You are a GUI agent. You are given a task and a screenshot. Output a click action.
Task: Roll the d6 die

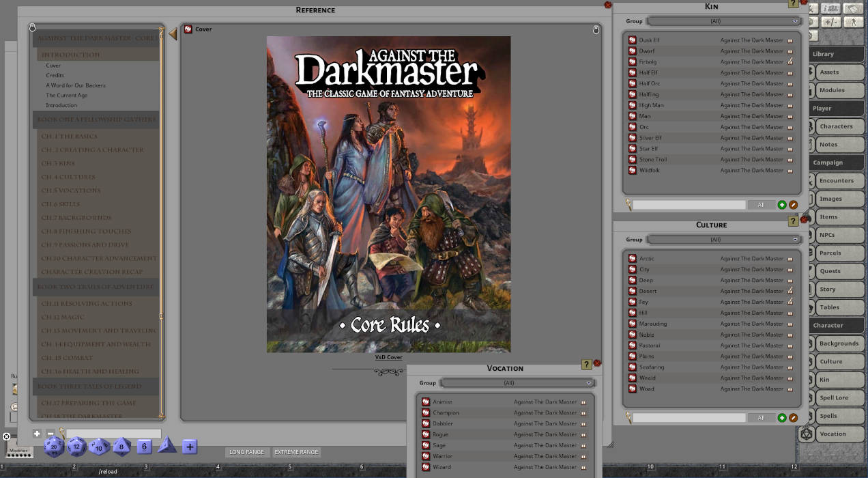tap(143, 447)
